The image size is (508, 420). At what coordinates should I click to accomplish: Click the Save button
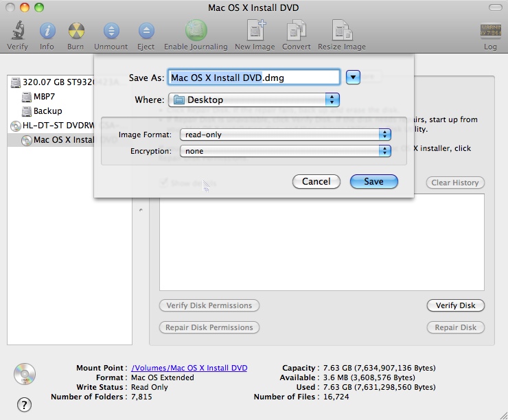pyautogui.click(x=374, y=181)
